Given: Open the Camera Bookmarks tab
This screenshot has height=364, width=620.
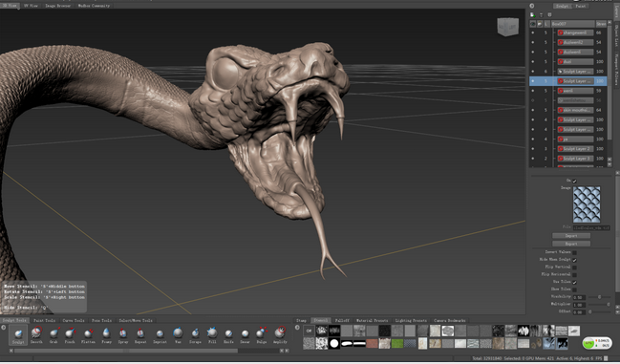Looking at the screenshot, I should pos(450,320).
